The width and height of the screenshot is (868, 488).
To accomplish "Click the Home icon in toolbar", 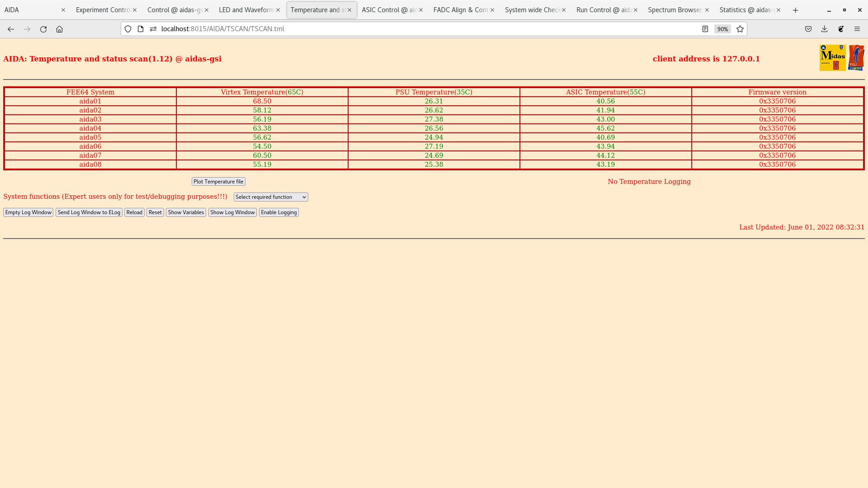I will [x=59, y=29].
